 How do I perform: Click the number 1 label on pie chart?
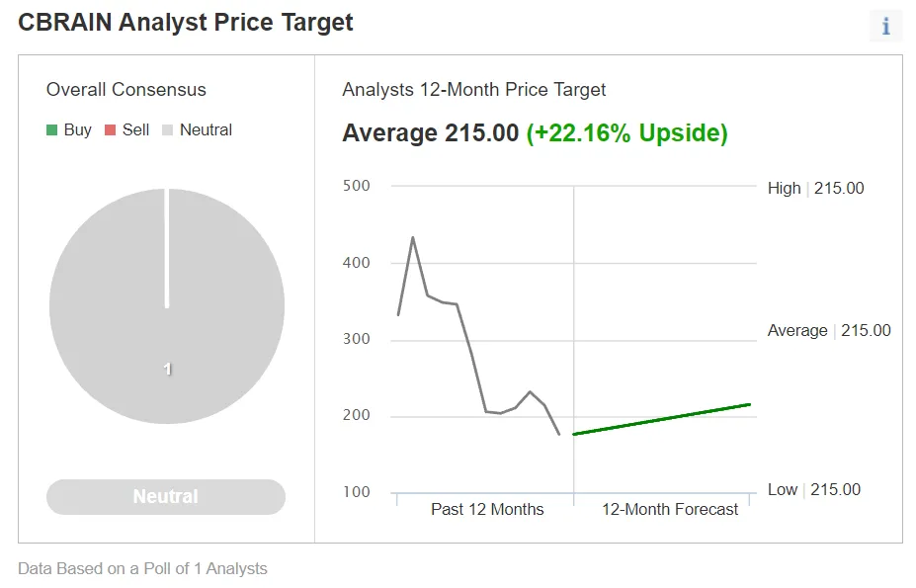point(167,369)
